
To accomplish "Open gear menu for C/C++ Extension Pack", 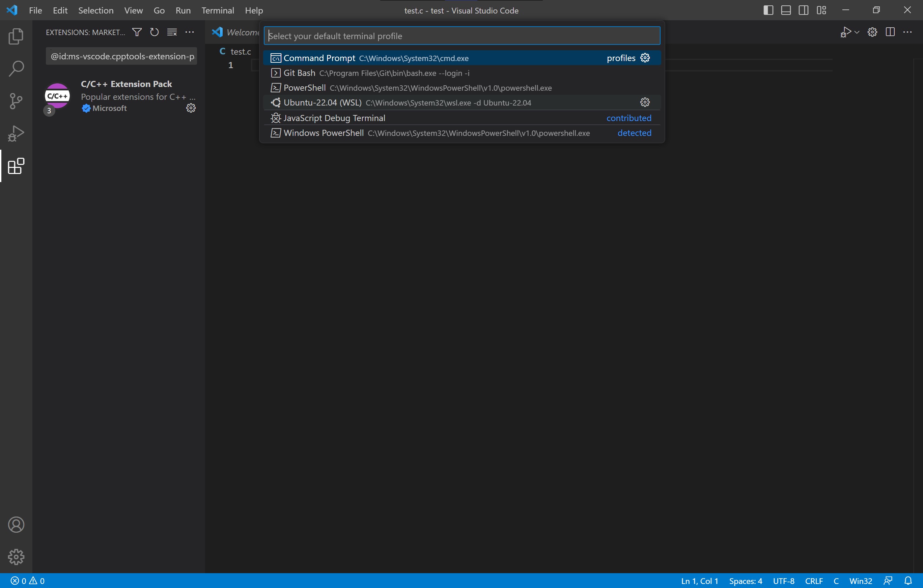I will click(x=191, y=108).
